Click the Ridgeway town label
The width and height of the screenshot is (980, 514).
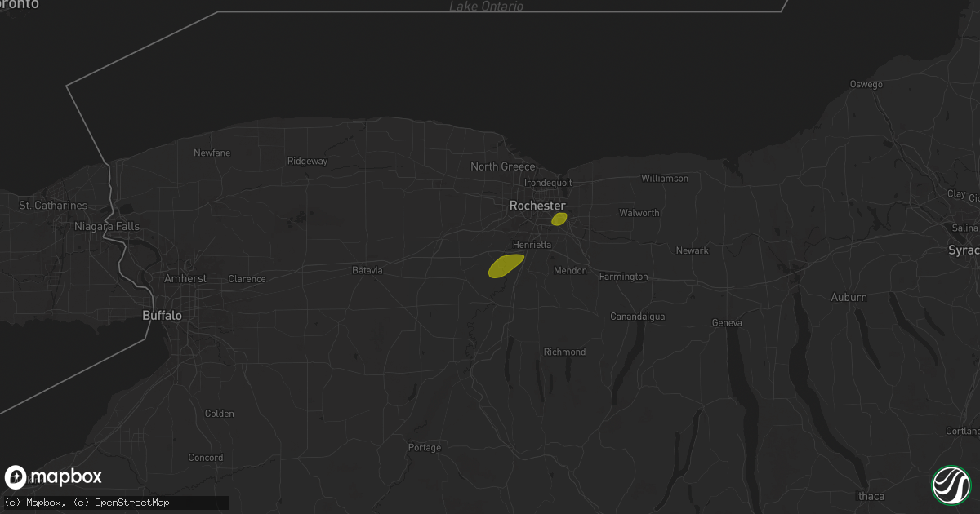[308, 161]
